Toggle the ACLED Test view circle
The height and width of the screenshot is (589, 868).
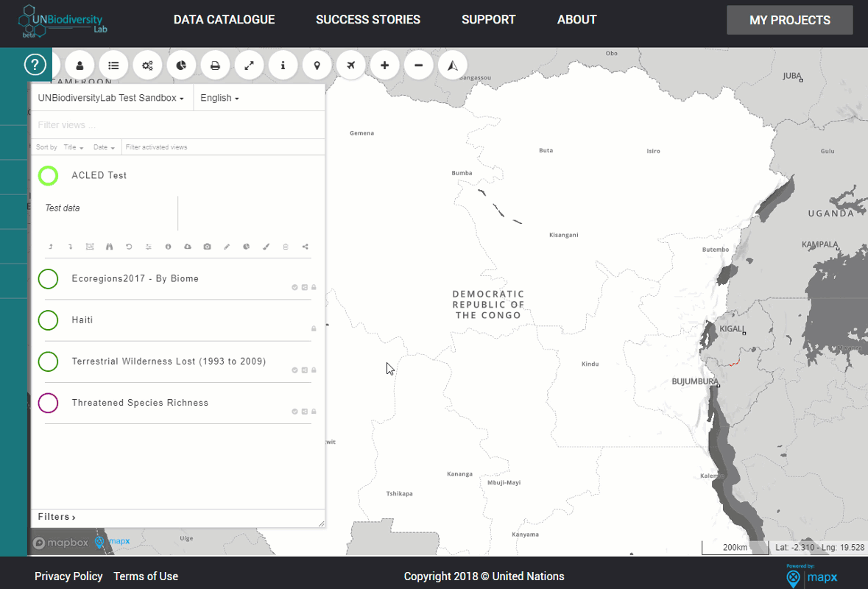(48, 175)
